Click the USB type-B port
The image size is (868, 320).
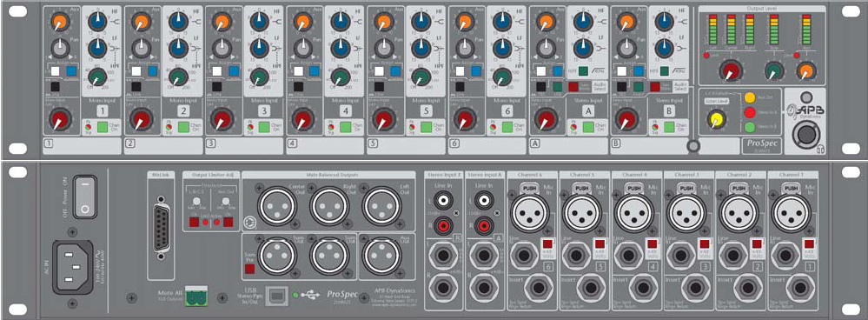(x=277, y=297)
